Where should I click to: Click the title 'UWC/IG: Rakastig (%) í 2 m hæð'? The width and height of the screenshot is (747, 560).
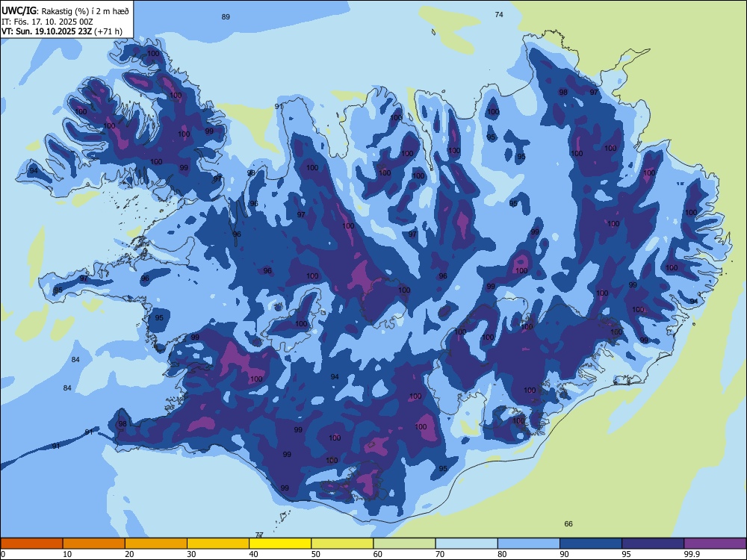(65, 10)
